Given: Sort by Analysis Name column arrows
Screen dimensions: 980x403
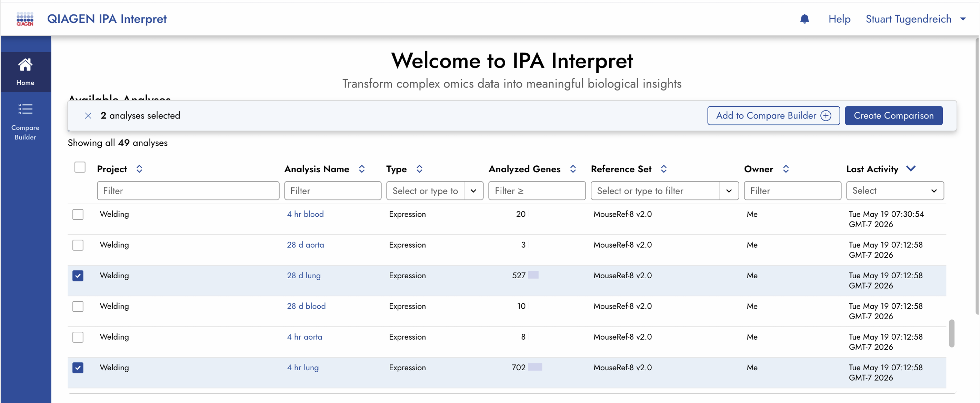Looking at the screenshot, I should pyautogui.click(x=362, y=169).
